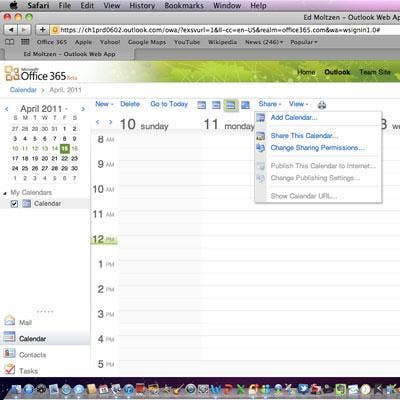The height and width of the screenshot is (400, 400).
Task: Collapse the My Calendars group
Action: tap(5, 193)
